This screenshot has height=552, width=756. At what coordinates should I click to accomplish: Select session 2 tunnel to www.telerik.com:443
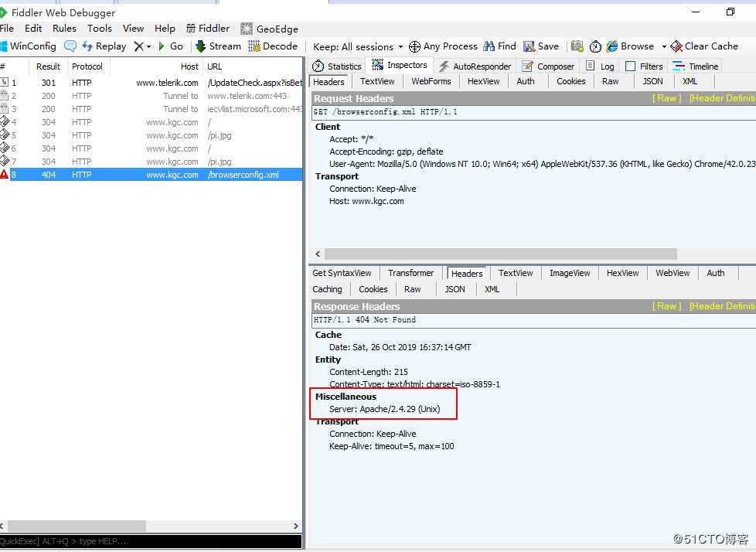click(152, 96)
